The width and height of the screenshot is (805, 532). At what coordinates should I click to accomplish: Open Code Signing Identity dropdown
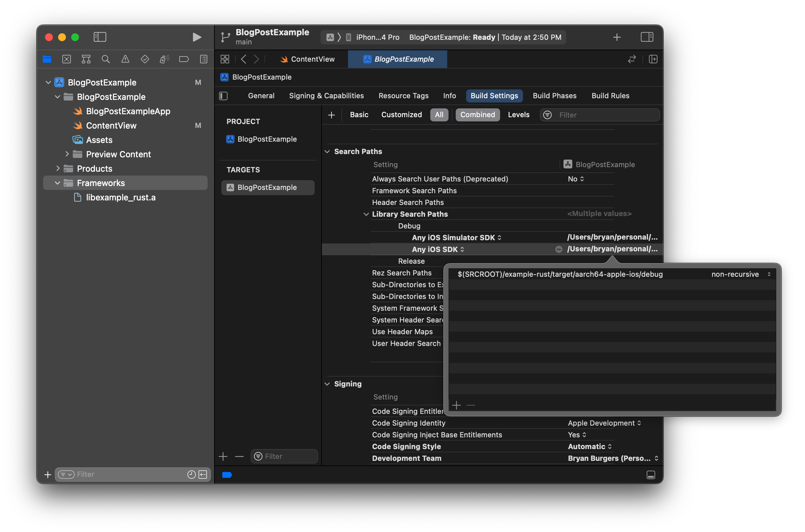pyautogui.click(x=604, y=423)
